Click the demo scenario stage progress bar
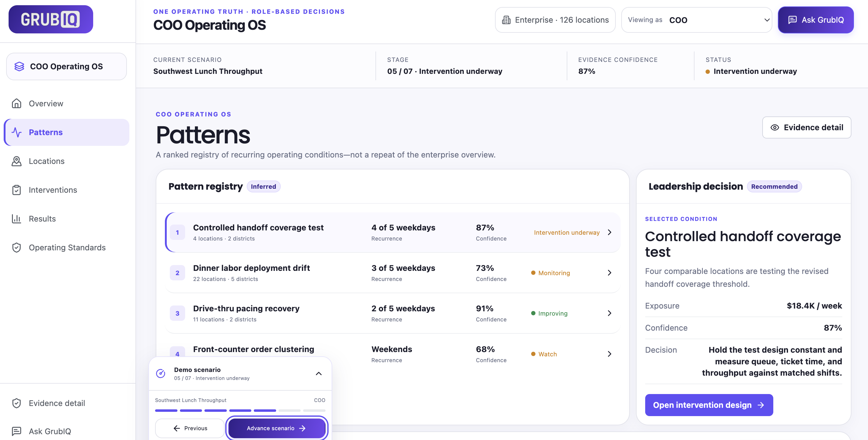The image size is (868, 440). tap(240, 410)
